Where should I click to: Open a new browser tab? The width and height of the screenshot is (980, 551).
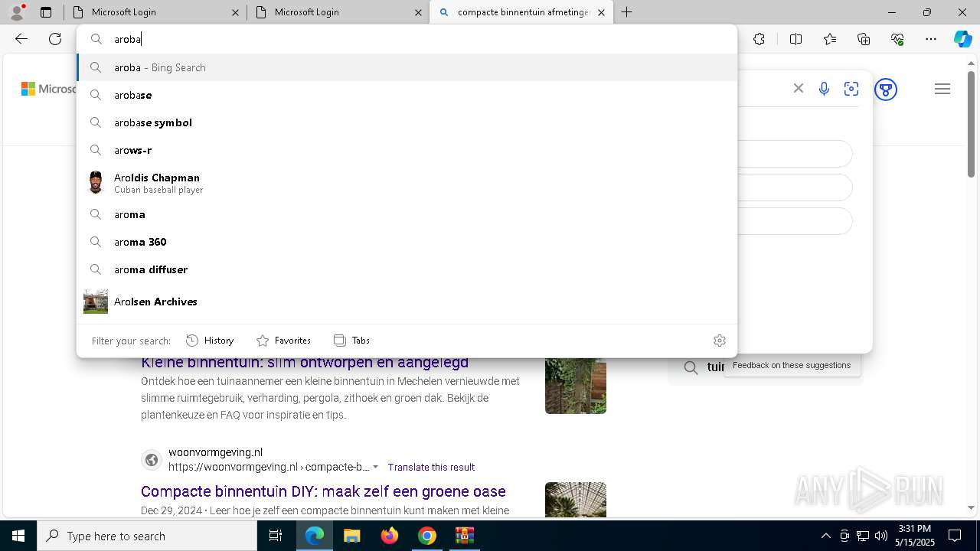coord(626,12)
